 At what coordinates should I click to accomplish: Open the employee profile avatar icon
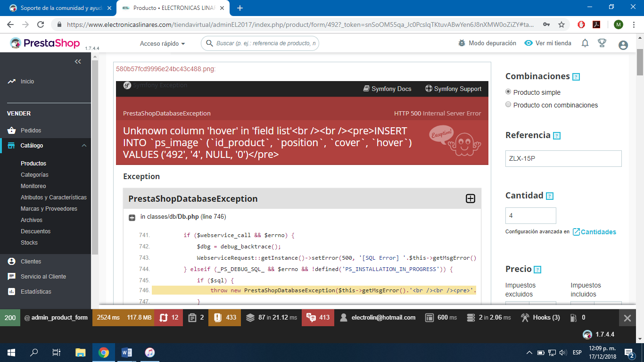623,45
